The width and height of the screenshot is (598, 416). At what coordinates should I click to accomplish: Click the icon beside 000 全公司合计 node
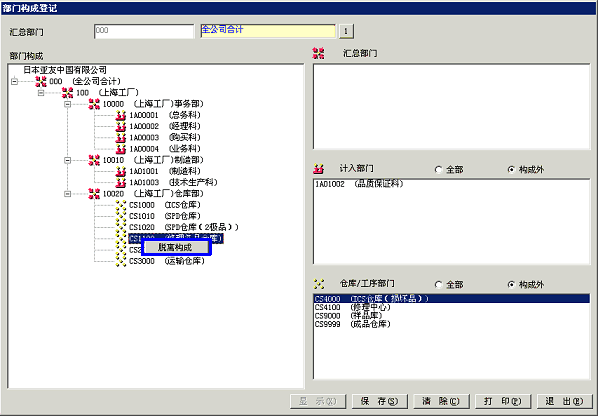40,81
